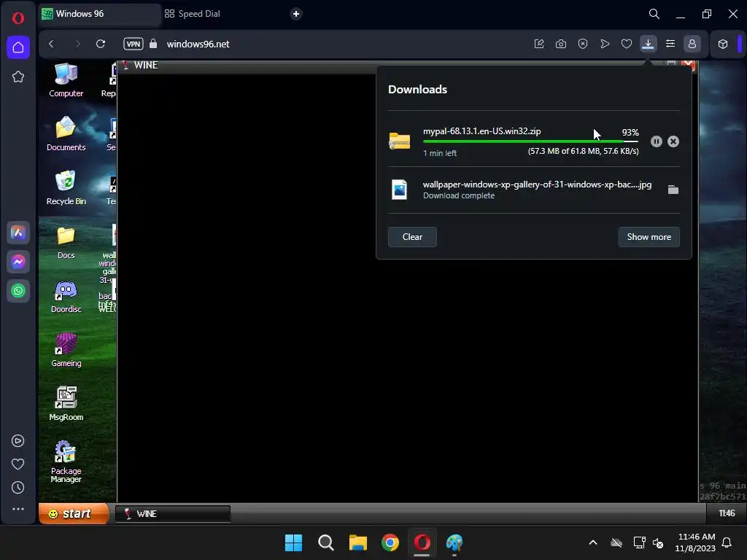Go back using the back arrow
Viewport: 747px width, 560px height.
(52, 44)
